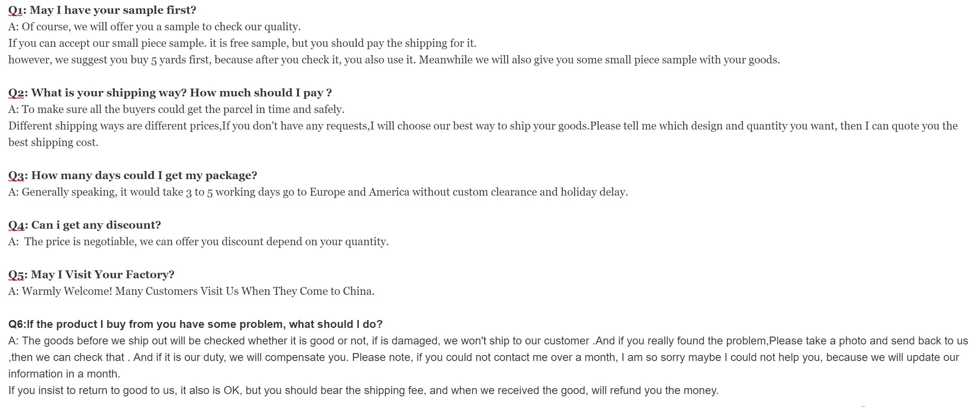
Task: Click the answer line 'Of course, we will offer'
Action: click(154, 27)
